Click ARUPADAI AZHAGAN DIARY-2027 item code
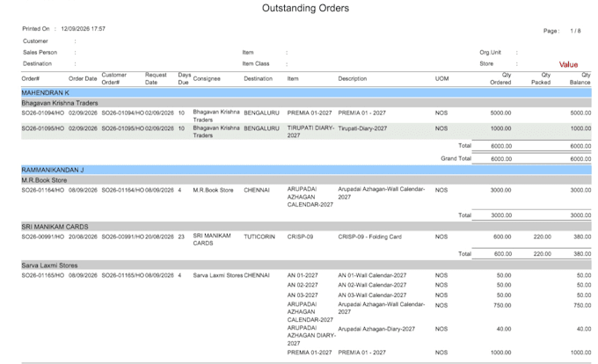The width and height of the screenshot is (598, 364). 311,335
